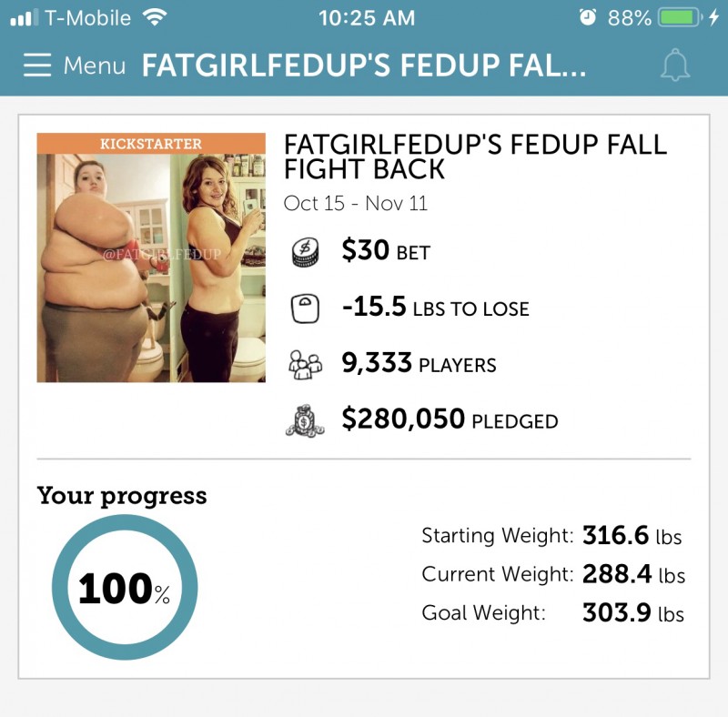The image size is (728, 717).
Task: Tap the $30 bet coin icon
Action: 307,252
